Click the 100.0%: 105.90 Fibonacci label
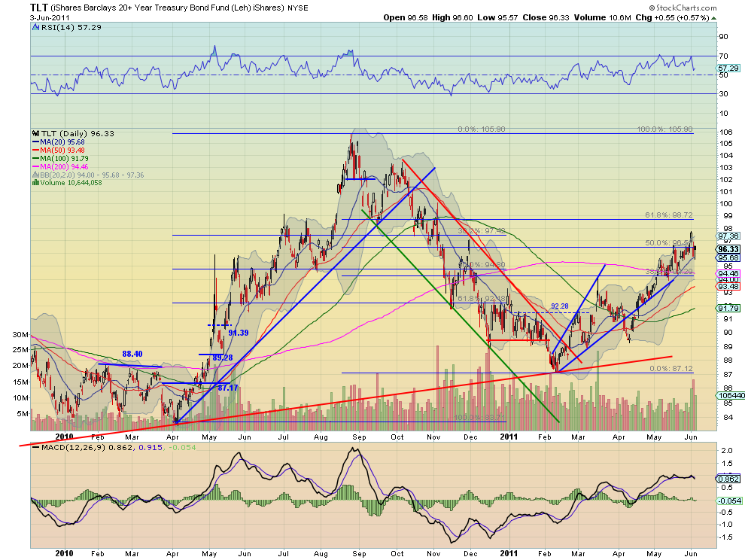Screen dimensions: 745x560 (664, 129)
